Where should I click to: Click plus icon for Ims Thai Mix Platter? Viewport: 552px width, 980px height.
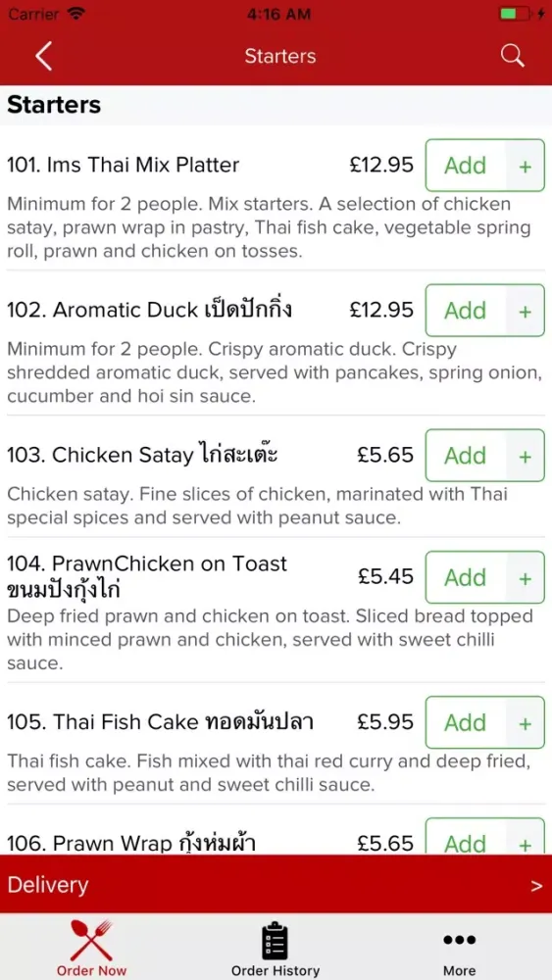[526, 166]
